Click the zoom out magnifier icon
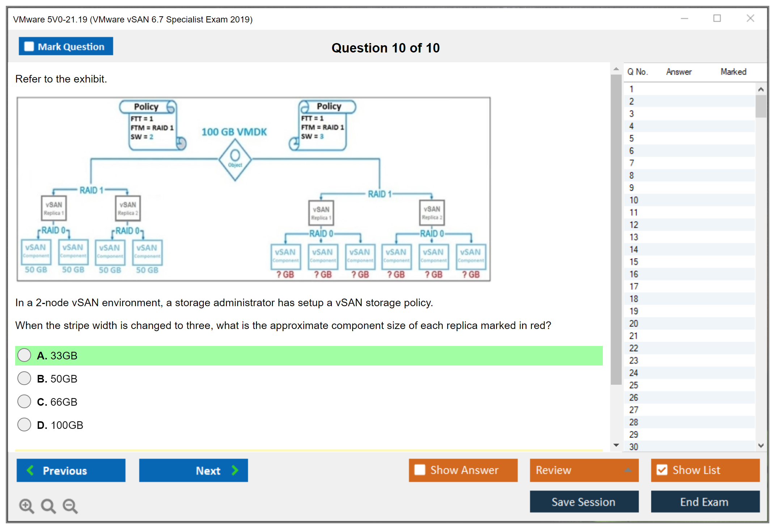 70,506
